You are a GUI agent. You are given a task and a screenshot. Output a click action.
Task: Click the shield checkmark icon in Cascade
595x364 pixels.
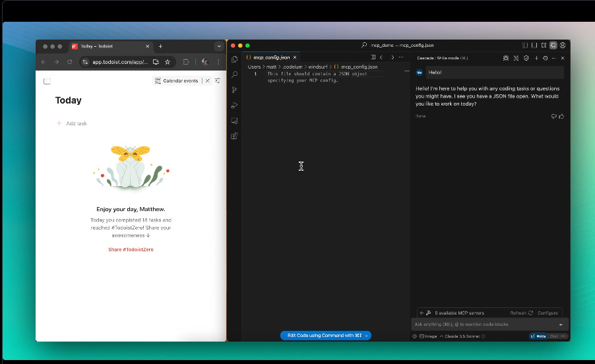[x=526, y=58]
